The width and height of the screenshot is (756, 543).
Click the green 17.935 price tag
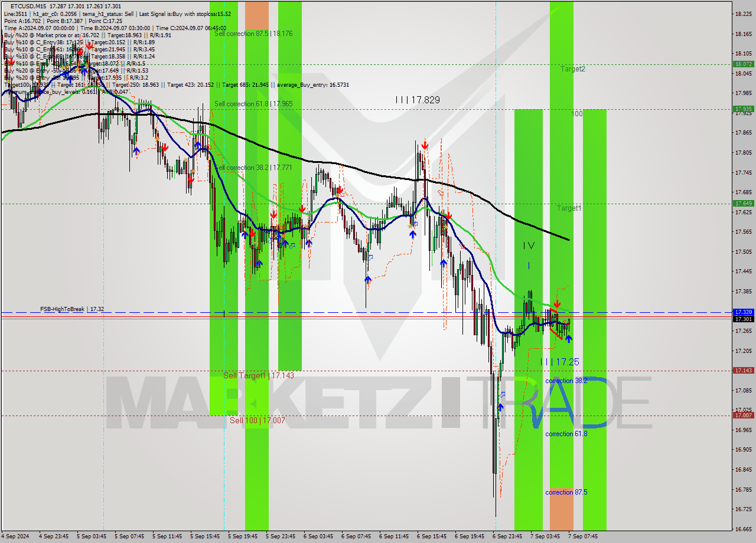[x=743, y=109]
